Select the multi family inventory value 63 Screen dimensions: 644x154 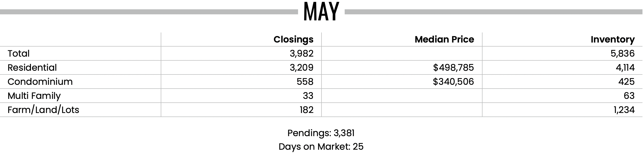coord(629,96)
